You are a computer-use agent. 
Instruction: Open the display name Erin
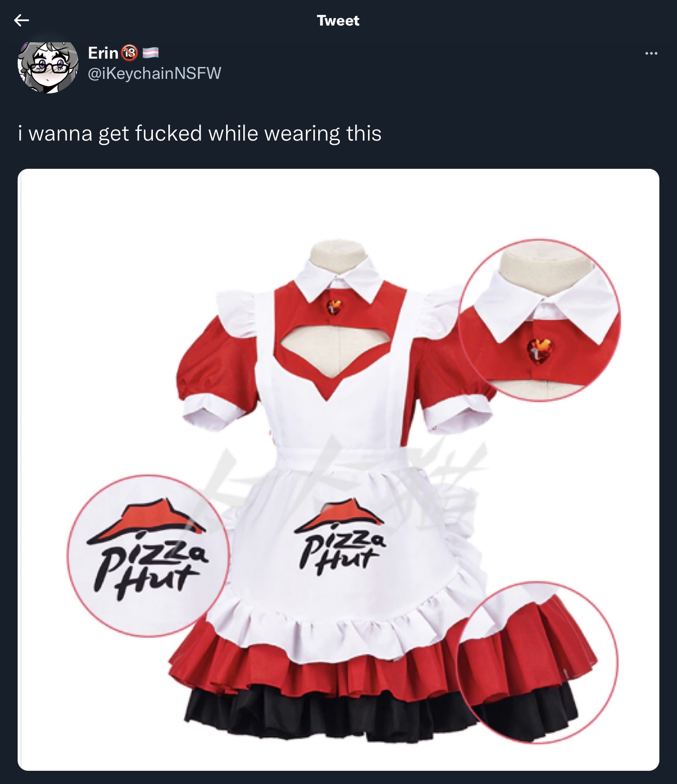(x=103, y=53)
